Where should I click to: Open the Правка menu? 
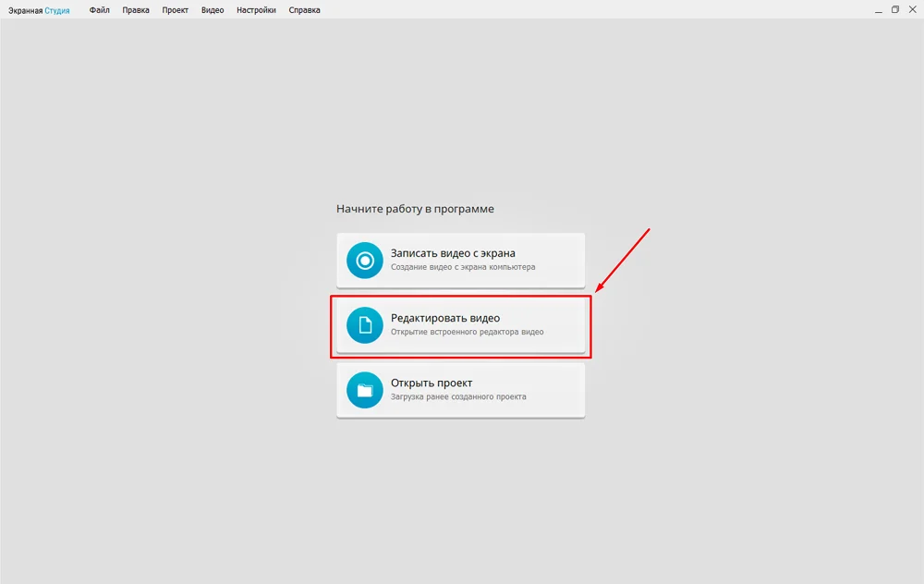click(x=136, y=10)
